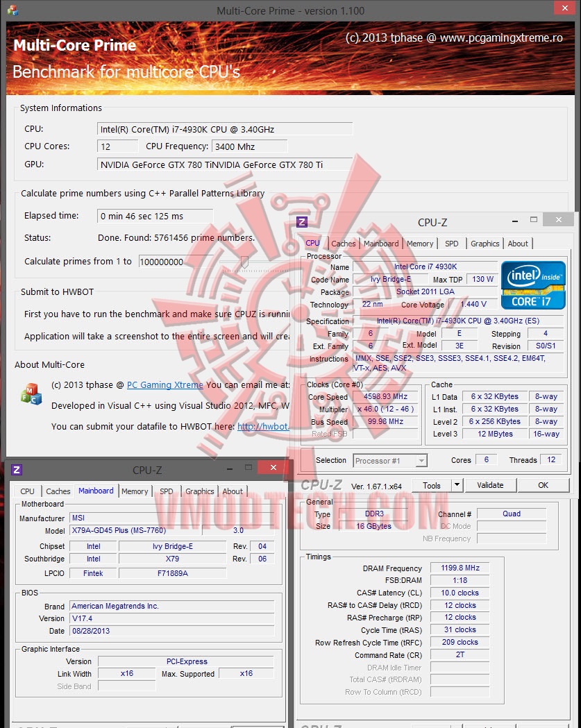Click the Intel inside Core i7 logo

coord(533,285)
